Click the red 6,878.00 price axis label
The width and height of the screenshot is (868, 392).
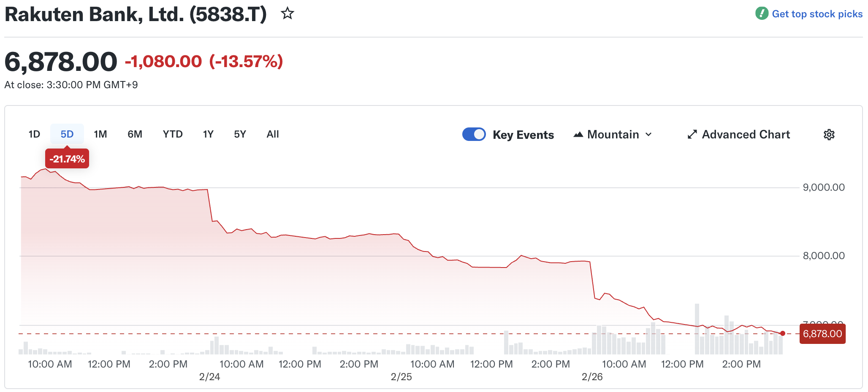(x=822, y=334)
